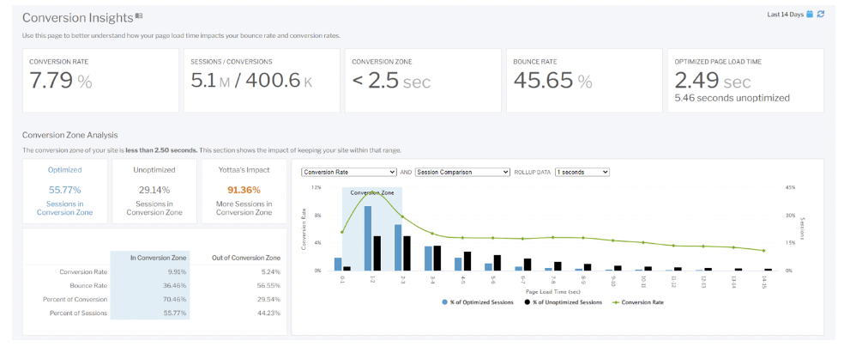Click the Page Load Time (sec) axis title
The image size is (868, 359).
(552, 291)
